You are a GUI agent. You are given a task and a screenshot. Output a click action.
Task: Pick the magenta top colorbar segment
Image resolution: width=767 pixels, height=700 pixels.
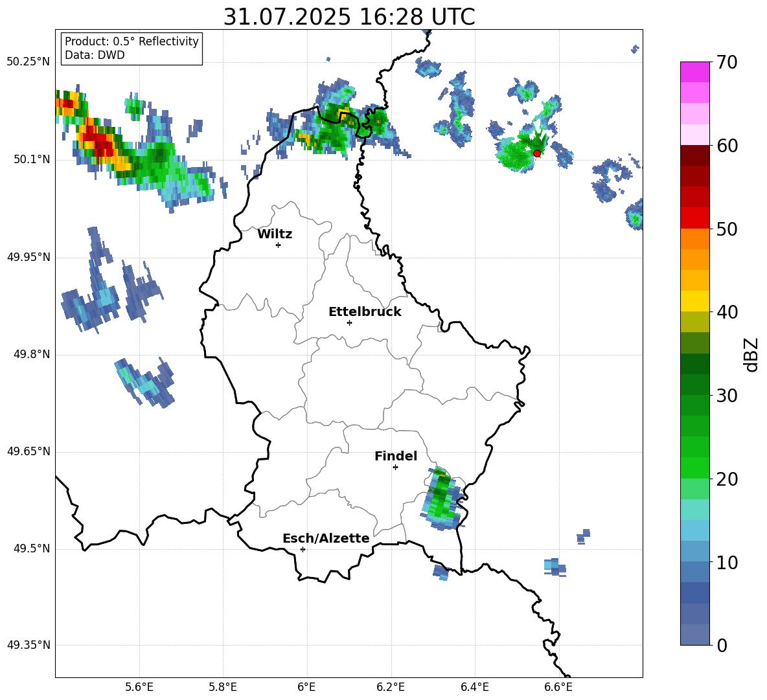pos(694,72)
